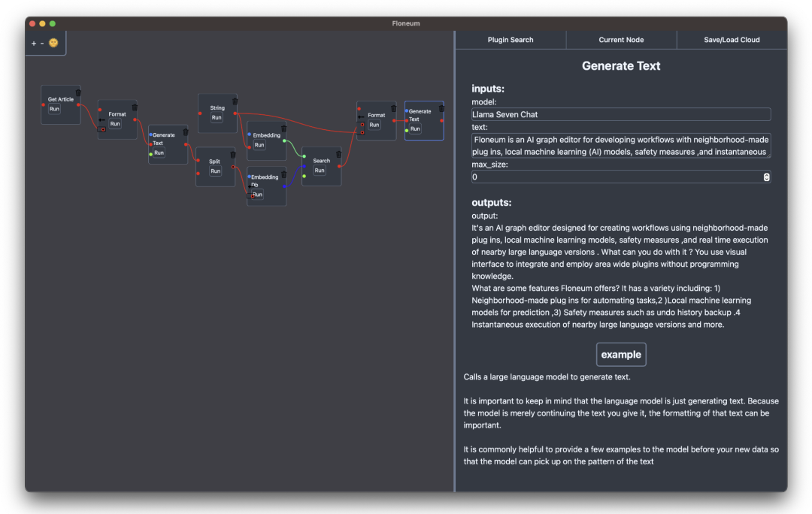Screen dimensions: 812x514
Task: Click the arrow on the Format node nearest Get Article
Action: [x=101, y=120]
